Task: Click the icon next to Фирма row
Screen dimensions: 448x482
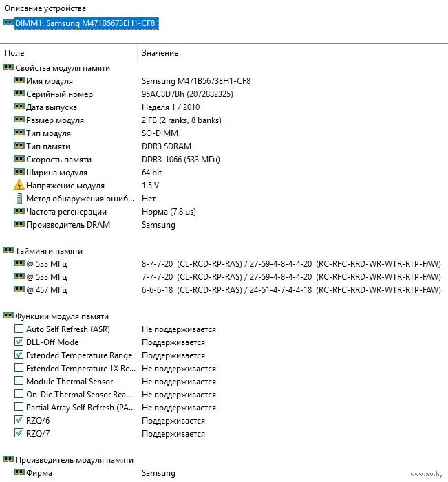Action: (19, 473)
